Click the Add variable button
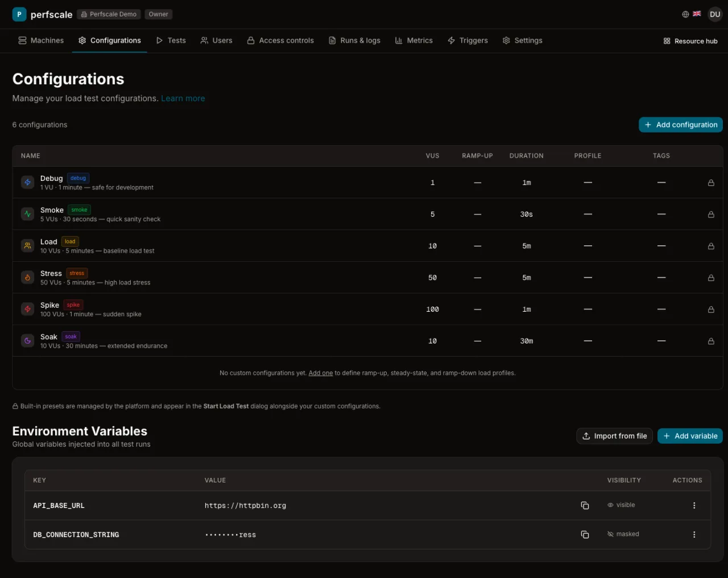The height and width of the screenshot is (578, 728). tap(690, 436)
